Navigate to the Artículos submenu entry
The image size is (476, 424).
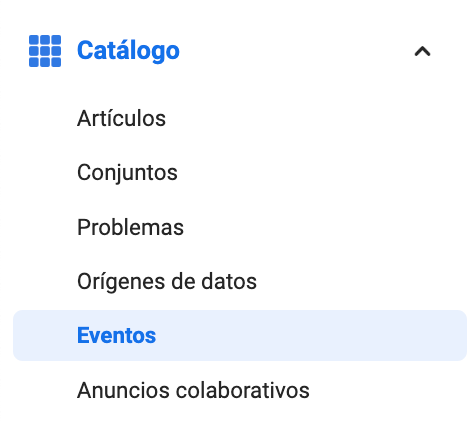pyautogui.click(x=121, y=118)
